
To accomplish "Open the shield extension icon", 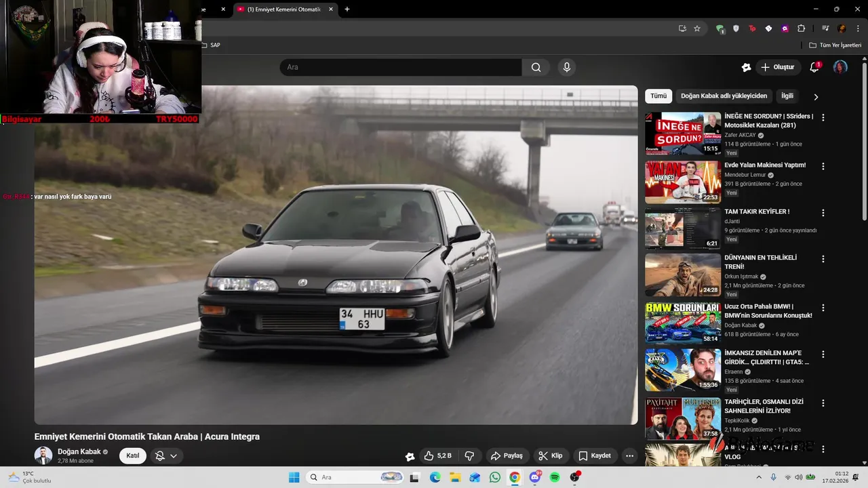I will (736, 28).
